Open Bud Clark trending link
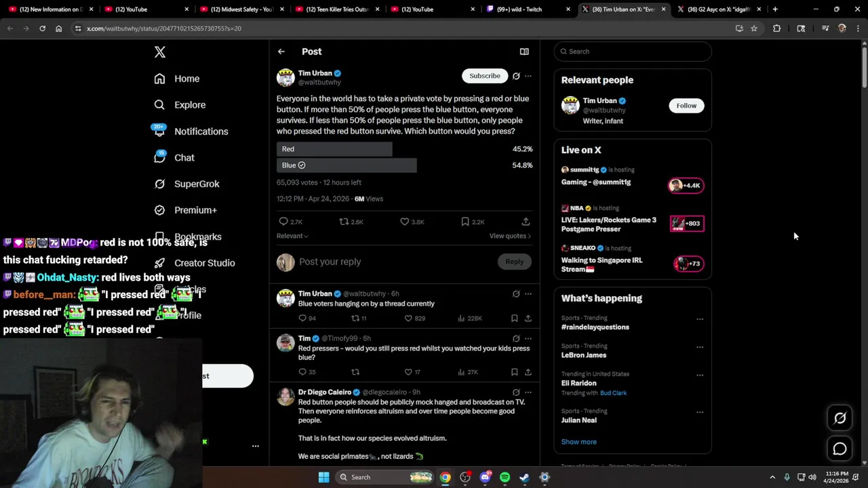 pos(613,393)
